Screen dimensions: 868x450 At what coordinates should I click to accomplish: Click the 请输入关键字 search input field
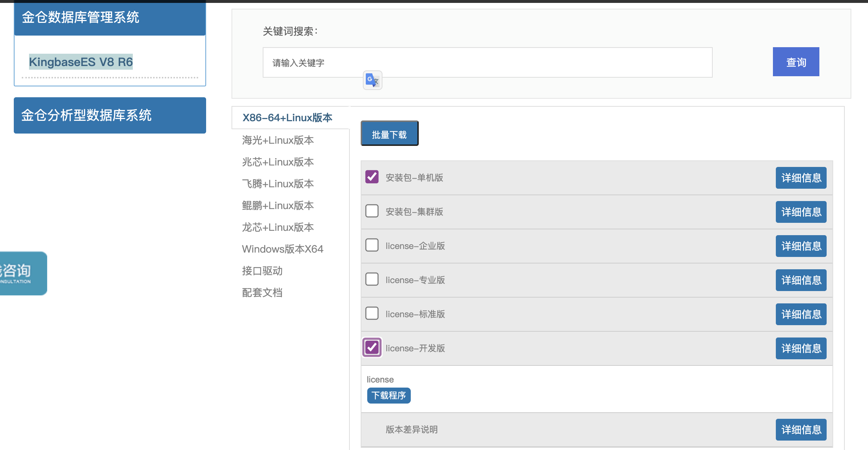pyautogui.click(x=486, y=62)
